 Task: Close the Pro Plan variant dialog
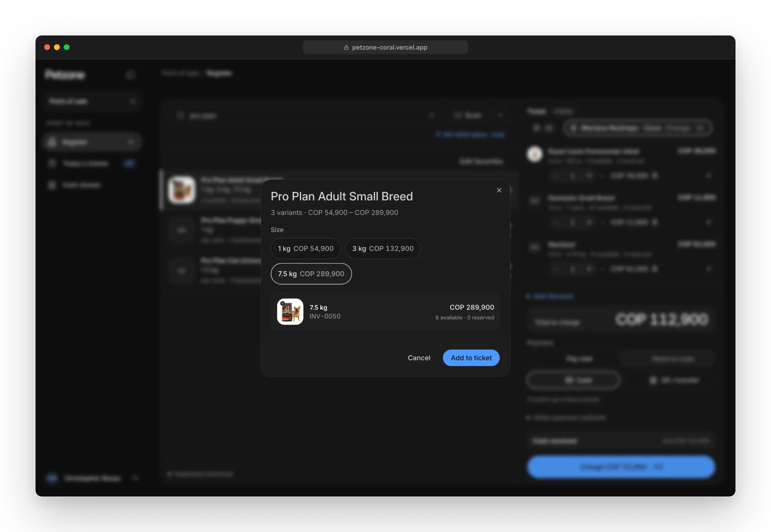click(499, 190)
